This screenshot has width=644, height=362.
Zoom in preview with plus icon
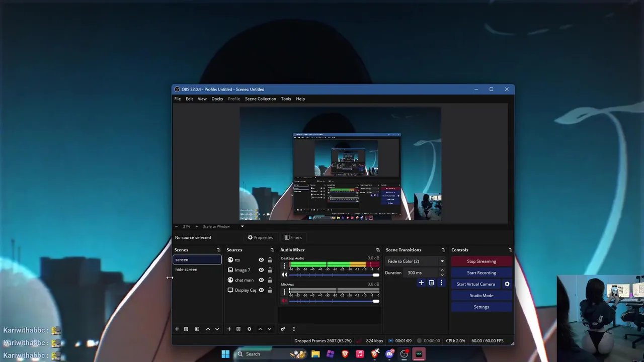197,226
